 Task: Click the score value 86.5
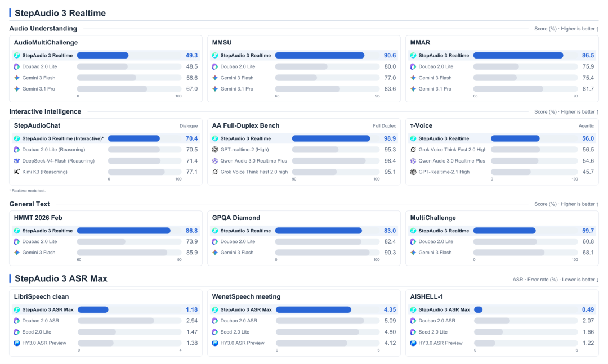pos(588,56)
